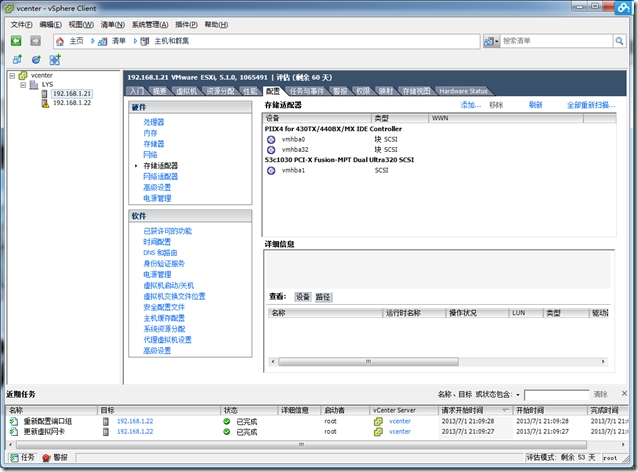Viewport: 638px width, 472px height.
Task: Click the vmhba32 adapter icon
Action: (271, 150)
